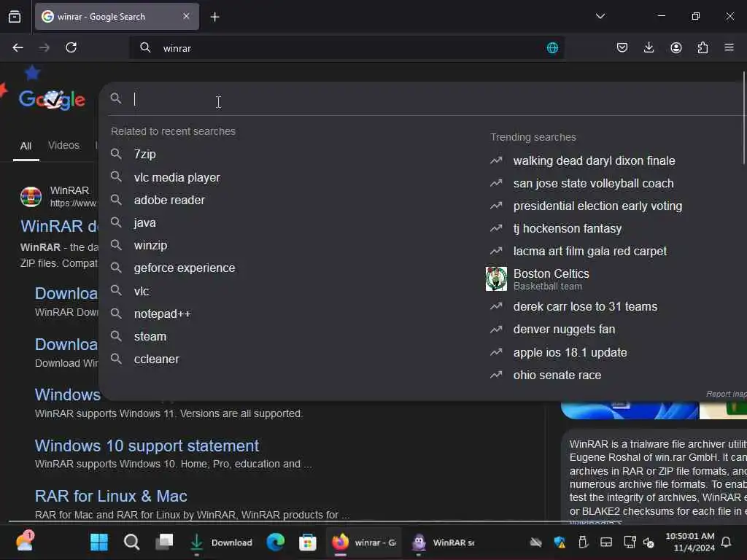Go back to the previous page

pyautogui.click(x=18, y=47)
